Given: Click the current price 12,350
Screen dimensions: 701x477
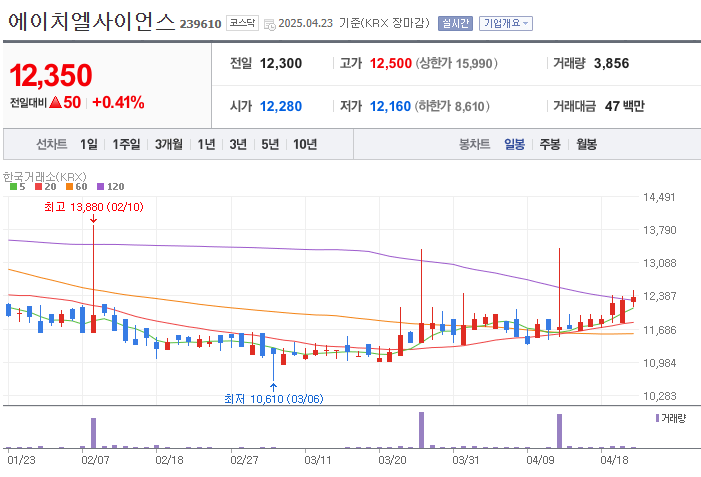Looking at the screenshot, I should pyautogui.click(x=51, y=75).
